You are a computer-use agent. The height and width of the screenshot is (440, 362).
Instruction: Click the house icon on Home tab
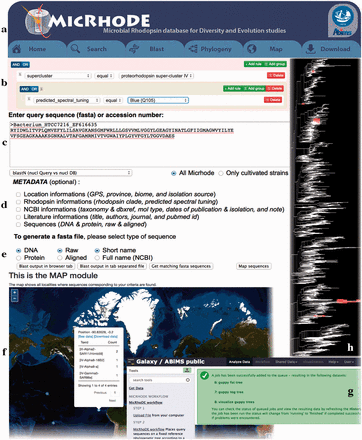point(17,49)
